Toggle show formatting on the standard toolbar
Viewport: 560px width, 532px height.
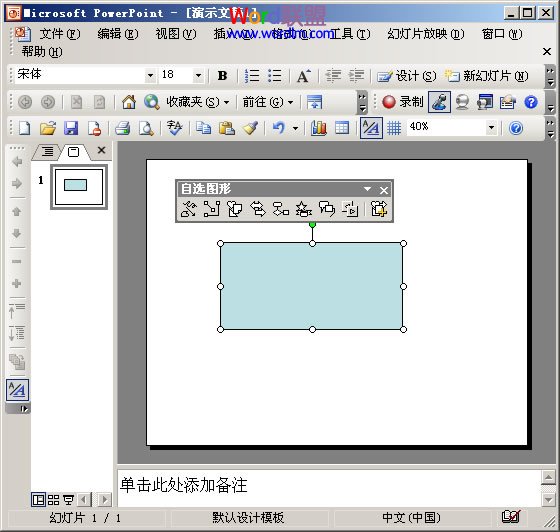(371, 128)
